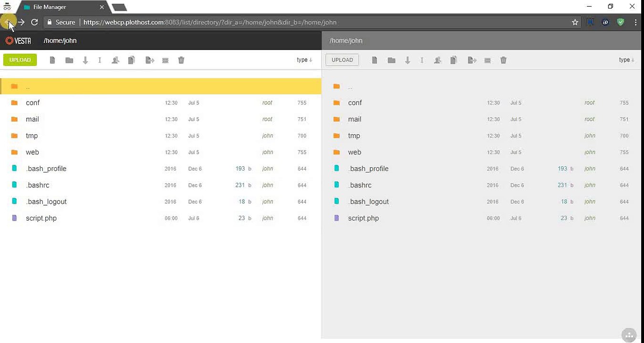
Task: Bookmark this page with the star icon
Action: pos(575,22)
